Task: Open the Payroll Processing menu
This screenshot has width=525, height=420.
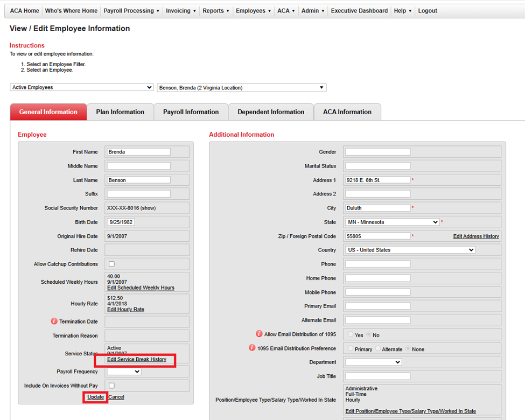Action: tap(131, 11)
